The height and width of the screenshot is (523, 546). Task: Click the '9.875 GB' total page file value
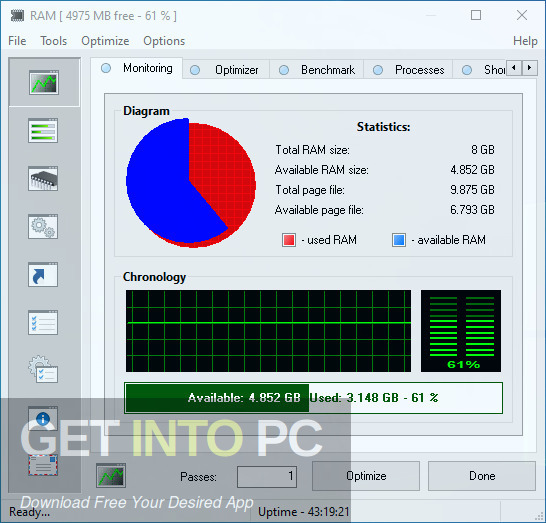472,190
